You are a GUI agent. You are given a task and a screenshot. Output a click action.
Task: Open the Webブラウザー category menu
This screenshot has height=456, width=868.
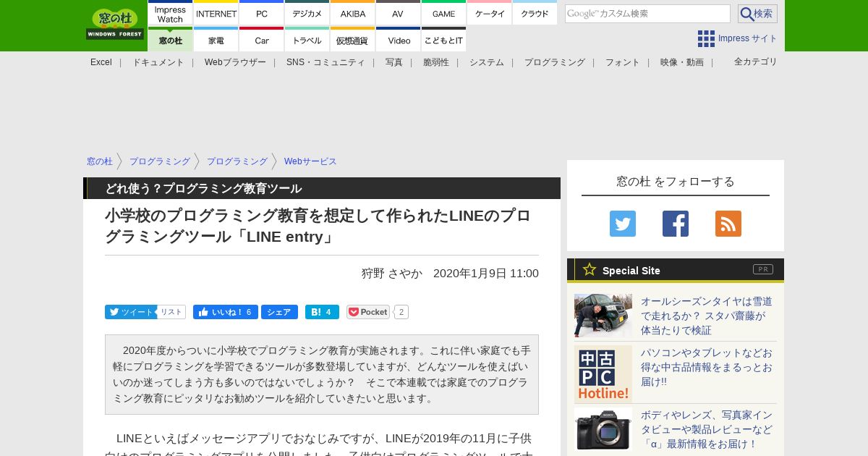point(235,62)
